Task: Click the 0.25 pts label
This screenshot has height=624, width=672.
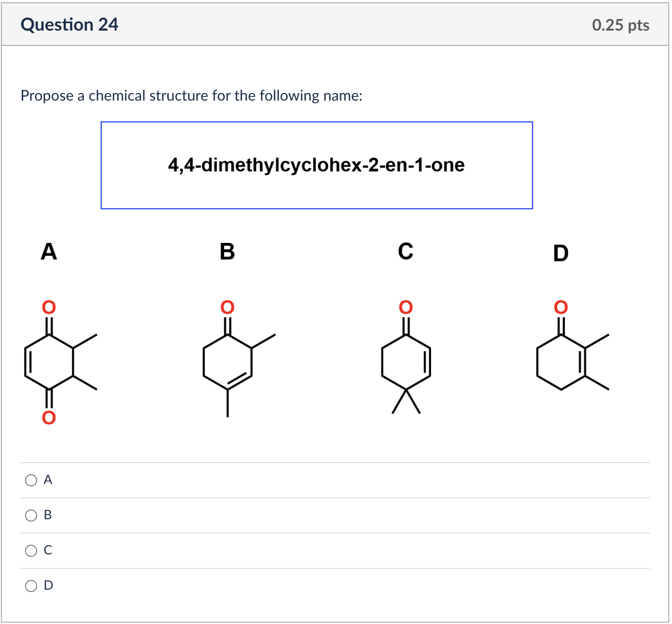Action: (620, 25)
